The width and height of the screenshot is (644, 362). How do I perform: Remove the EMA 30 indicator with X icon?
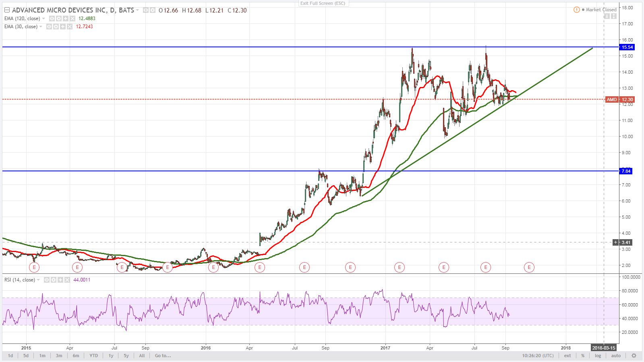click(x=70, y=27)
